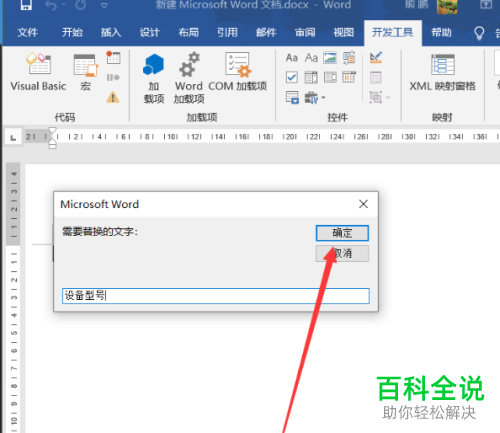This screenshot has width=500, height=433.
Task: Open Group controls dropdown
Action: point(379,98)
